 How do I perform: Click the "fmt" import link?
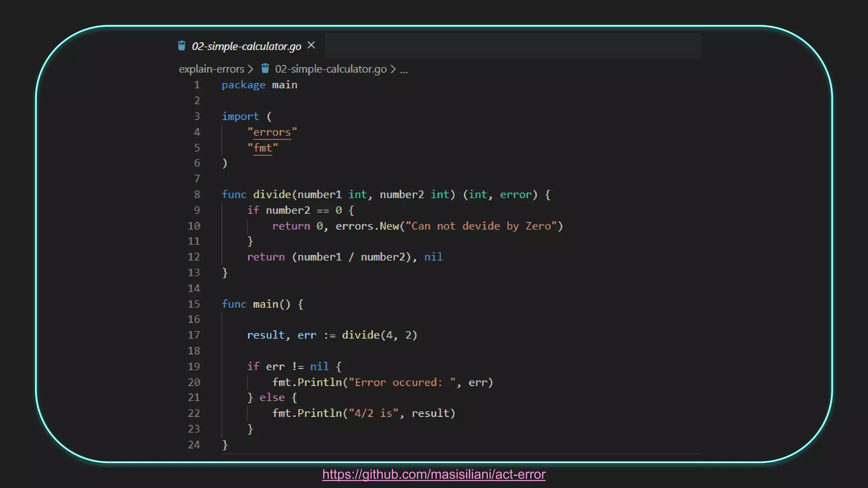263,148
